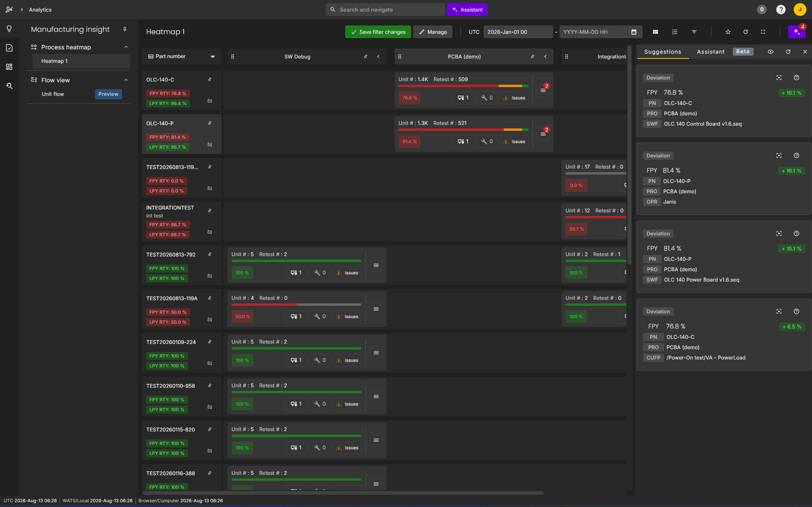Image resolution: width=812 pixels, height=507 pixels.
Task: Pin the PCBA (demo) column
Action: (x=532, y=56)
